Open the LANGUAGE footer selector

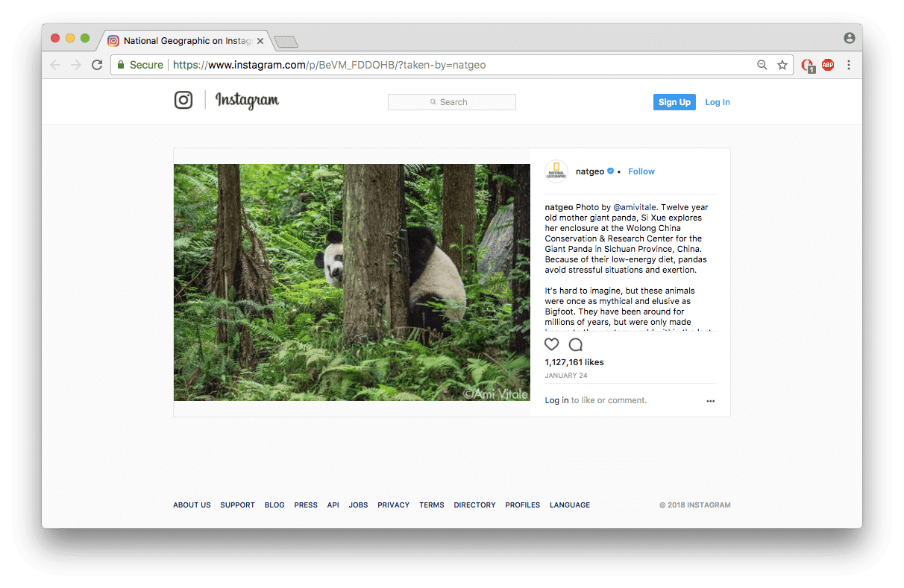click(570, 505)
